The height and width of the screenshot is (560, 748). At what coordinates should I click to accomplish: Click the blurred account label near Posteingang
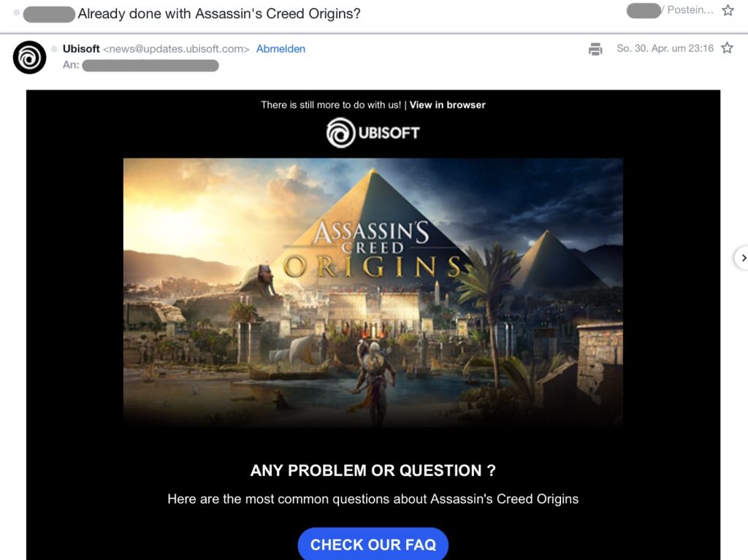point(644,10)
